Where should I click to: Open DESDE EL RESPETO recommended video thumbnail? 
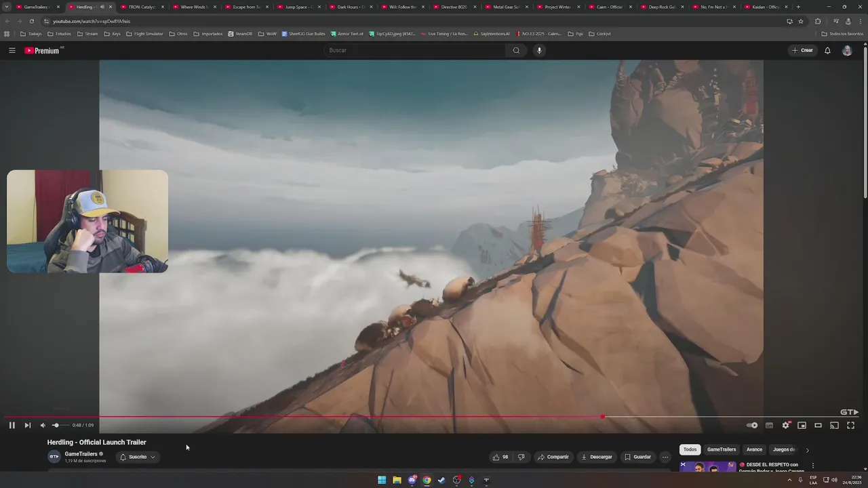tap(708, 466)
